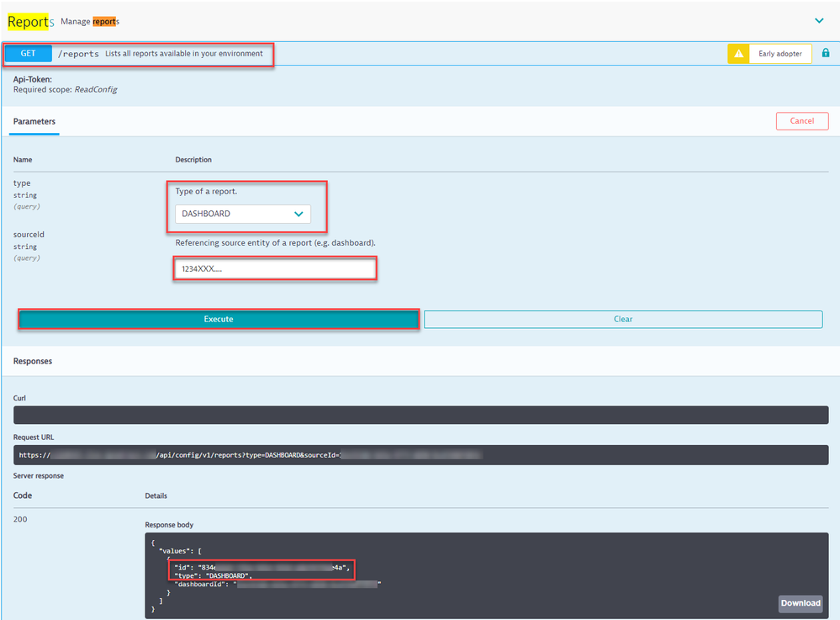Open the type DASHBOARD dropdown
The width and height of the screenshot is (840, 620).
click(x=242, y=214)
